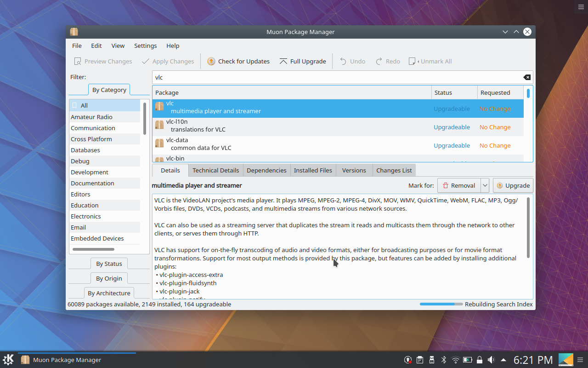Open the volume control tray icon
Screen dimensions: 588x368
491,360
